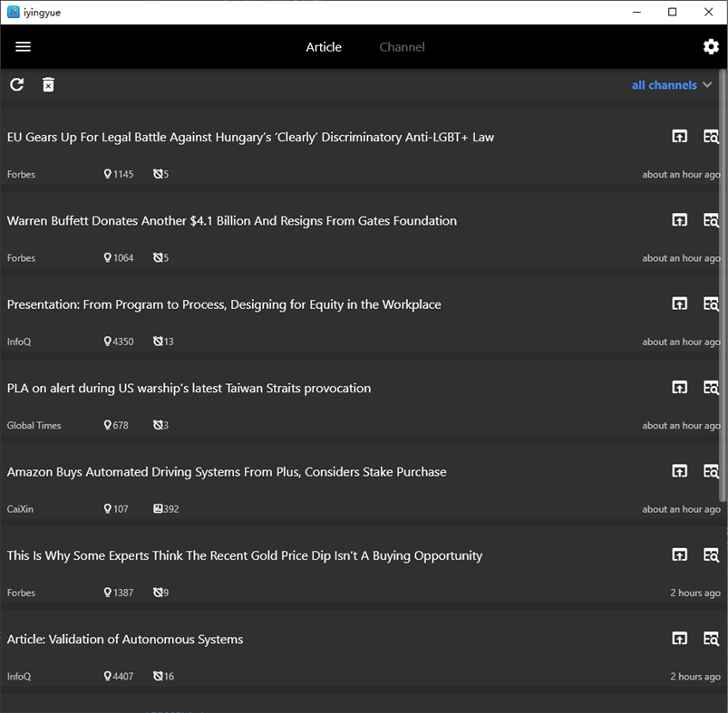Refresh the article list
The height and width of the screenshot is (713, 728).
tap(17, 84)
